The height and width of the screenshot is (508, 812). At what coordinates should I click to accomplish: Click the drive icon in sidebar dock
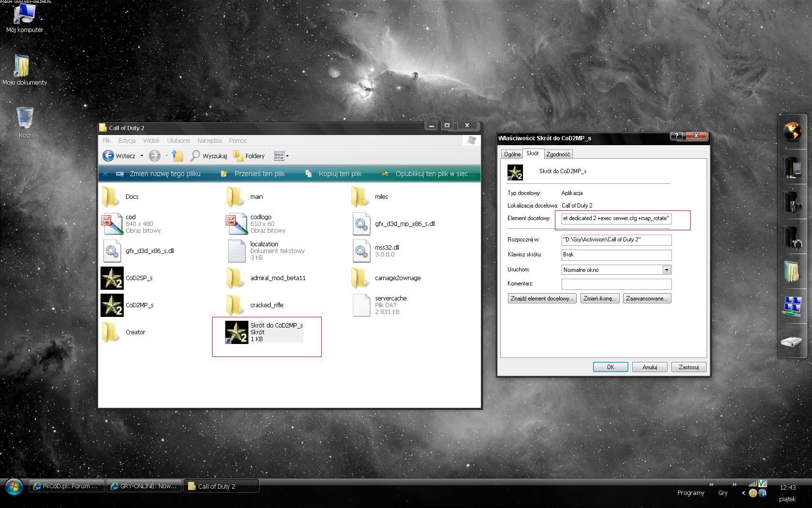tap(792, 342)
